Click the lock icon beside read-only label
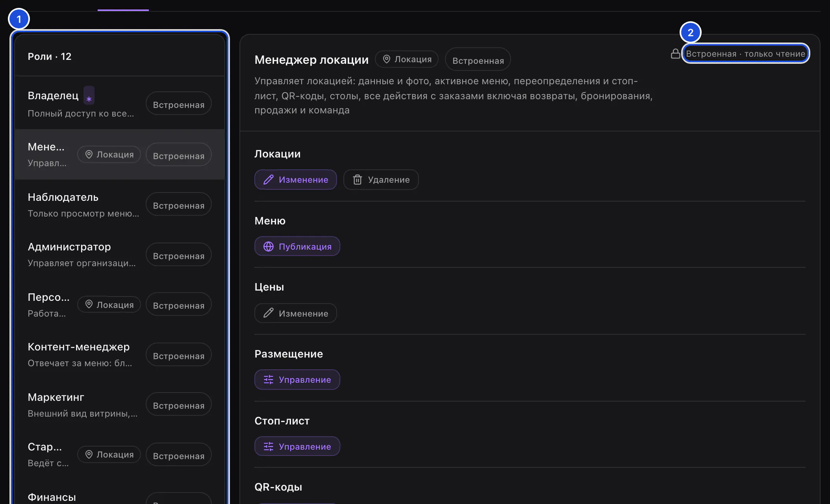The image size is (830, 504). [675, 54]
